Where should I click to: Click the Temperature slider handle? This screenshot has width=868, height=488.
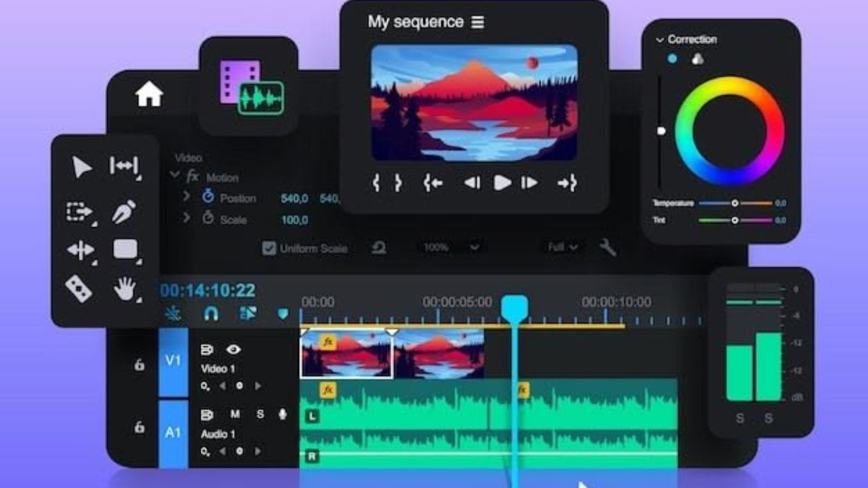(x=734, y=203)
